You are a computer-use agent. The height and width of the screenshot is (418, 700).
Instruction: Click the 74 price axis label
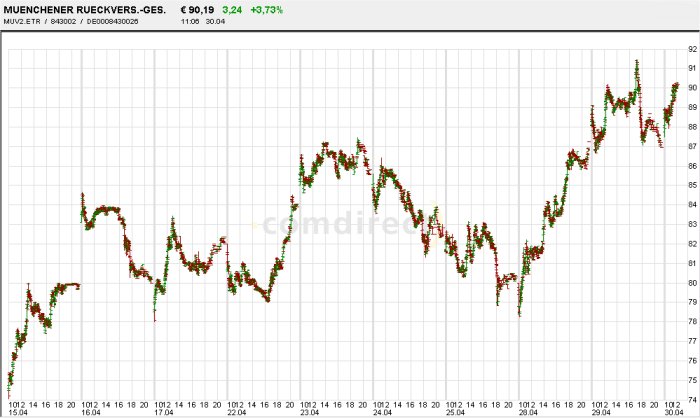[692, 400]
